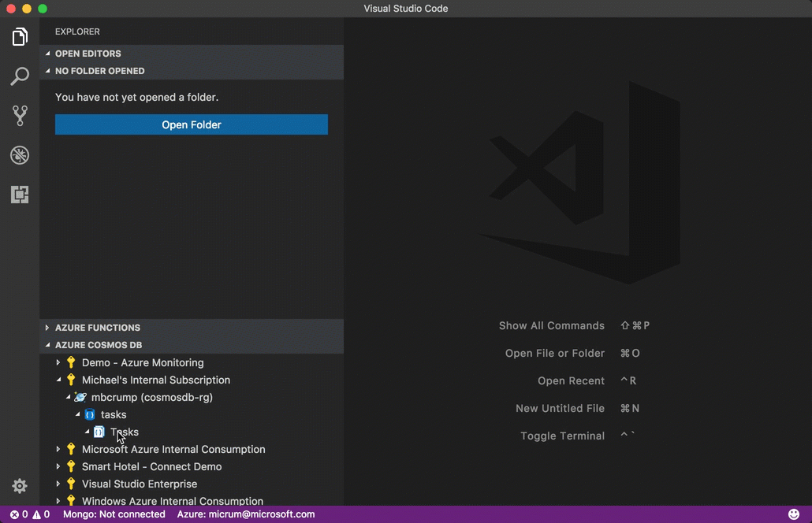
Task: Select Windows Azure Internal Consumption label
Action: click(173, 500)
